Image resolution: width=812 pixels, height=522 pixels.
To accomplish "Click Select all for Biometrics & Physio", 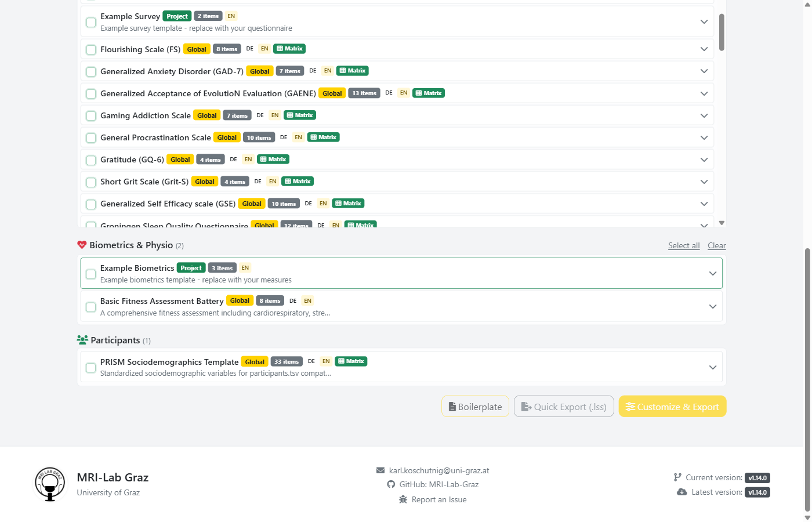I will pyautogui.click(x=684, y=245).
